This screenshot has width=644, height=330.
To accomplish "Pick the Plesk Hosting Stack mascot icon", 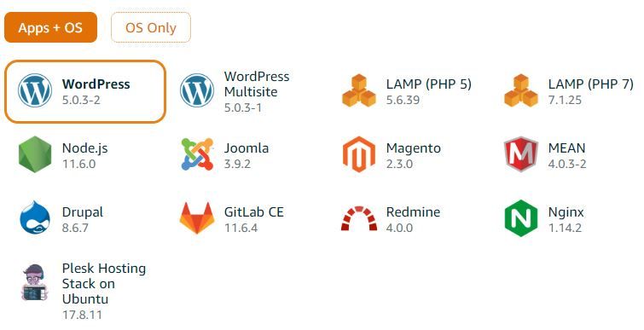I will coord(35,282).
